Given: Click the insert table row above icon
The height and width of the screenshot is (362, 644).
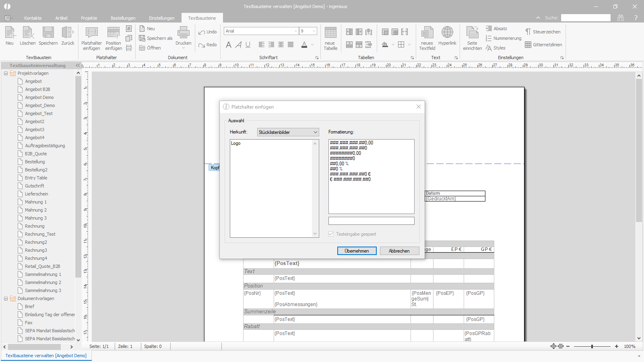Looking at the screenshot, I should [x=349, y=45].
